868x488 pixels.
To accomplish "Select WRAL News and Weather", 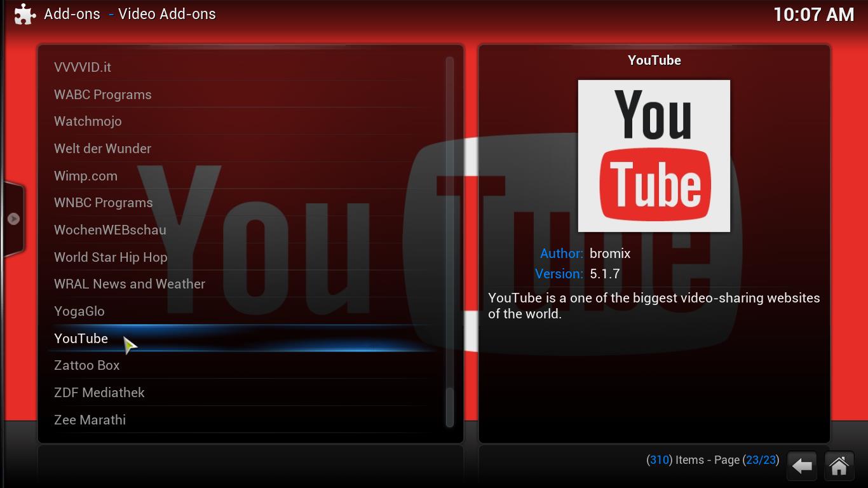I will tap(130, 284).
